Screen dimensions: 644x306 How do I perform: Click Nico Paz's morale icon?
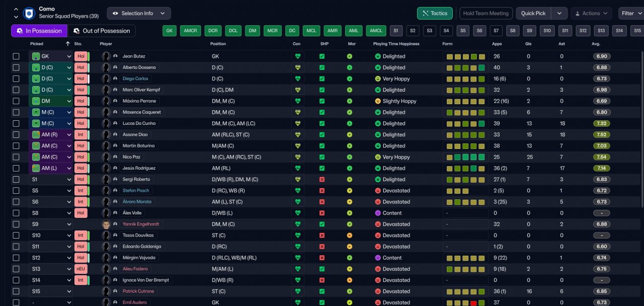(350, 157)
